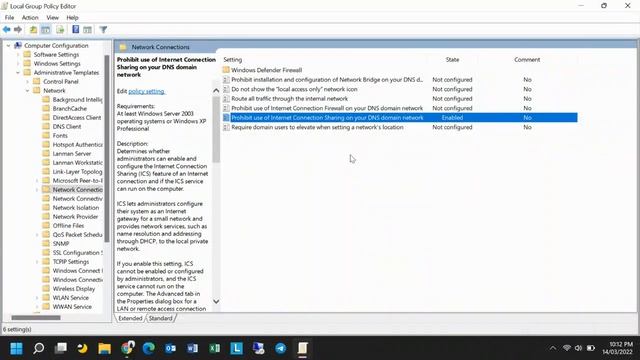Go up one level using the toolbar folder icon
Viewport: 640px width, 360px height.
[33, 29]
